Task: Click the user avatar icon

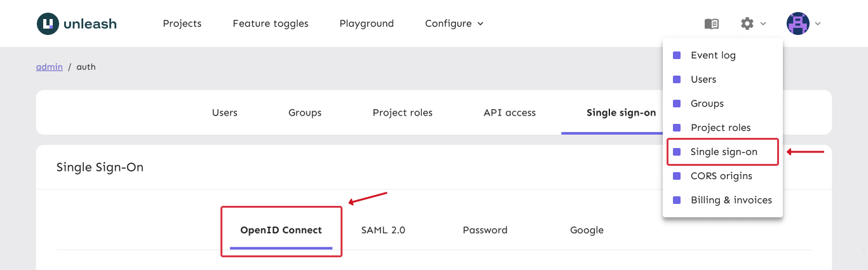Action: 798,24
